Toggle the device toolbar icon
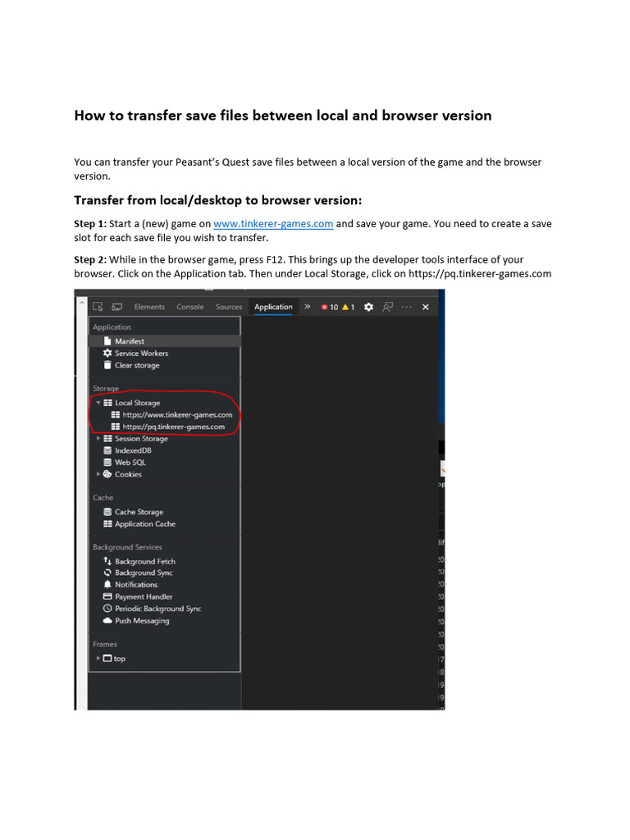The image size is (630, 840). pyautogui.click(x=116, y=307)
